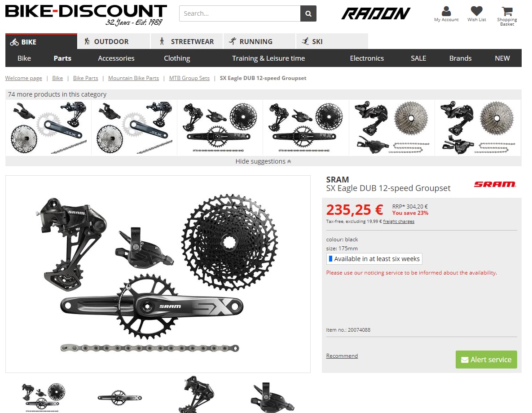Follow the Recommend link

click(342, 355)
